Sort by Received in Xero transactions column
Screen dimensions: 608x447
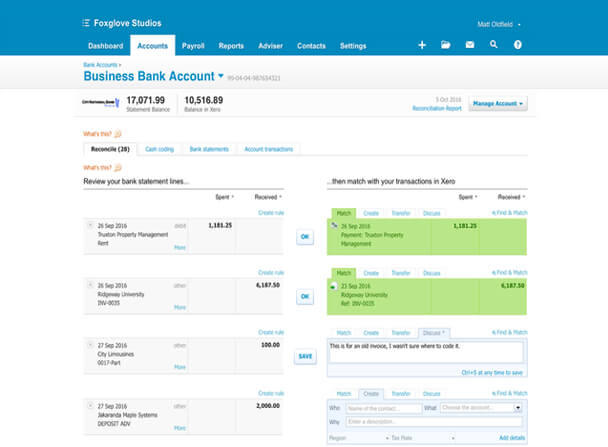coord(511,197)
